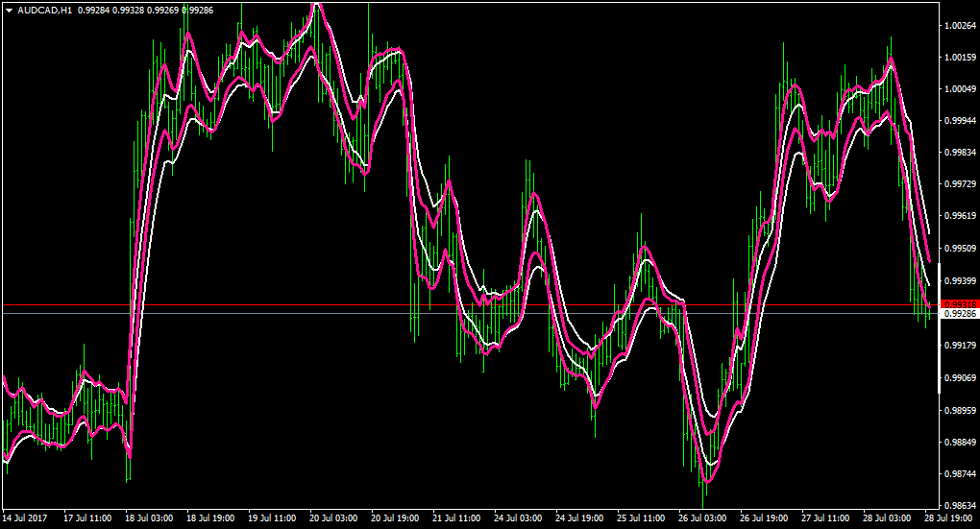980x529 pixels.
Task: Click the OHLC values 0.99284 0.99328 text
Action: [110, 11]
